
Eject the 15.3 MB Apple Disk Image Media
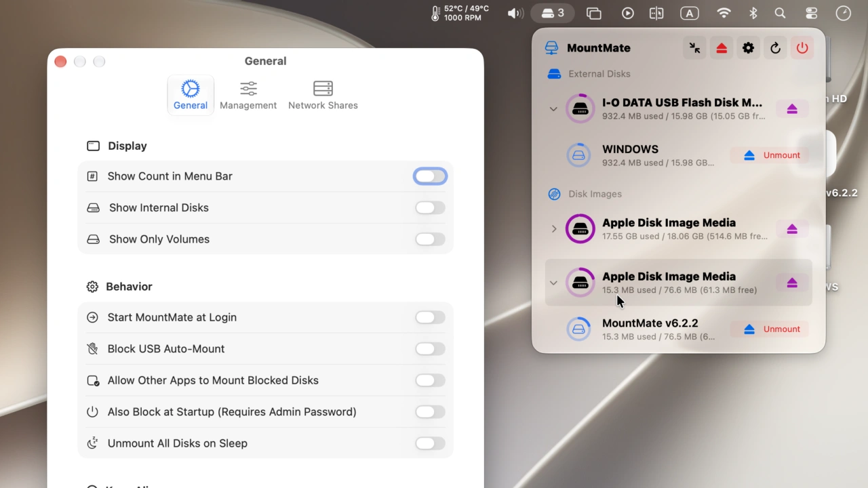[x=792, y=283]
